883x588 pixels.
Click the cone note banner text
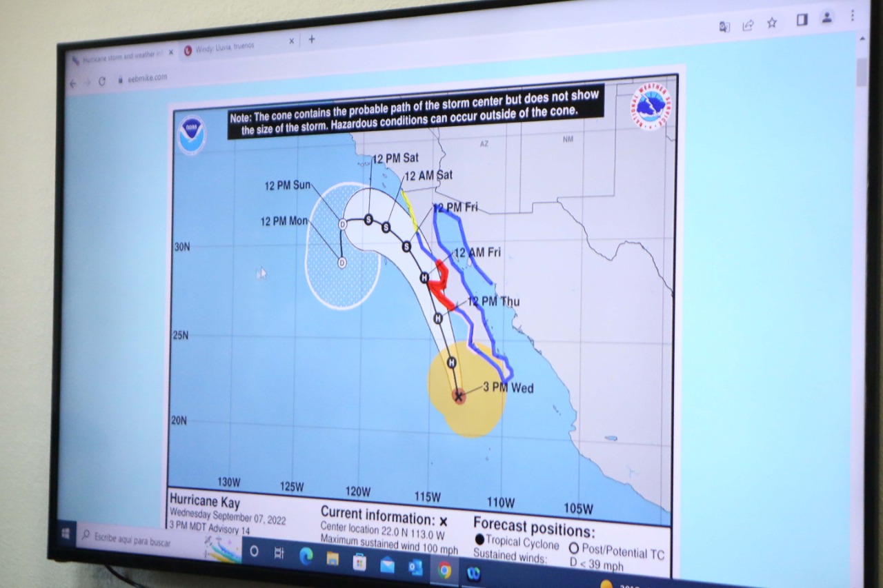point(416,113)
